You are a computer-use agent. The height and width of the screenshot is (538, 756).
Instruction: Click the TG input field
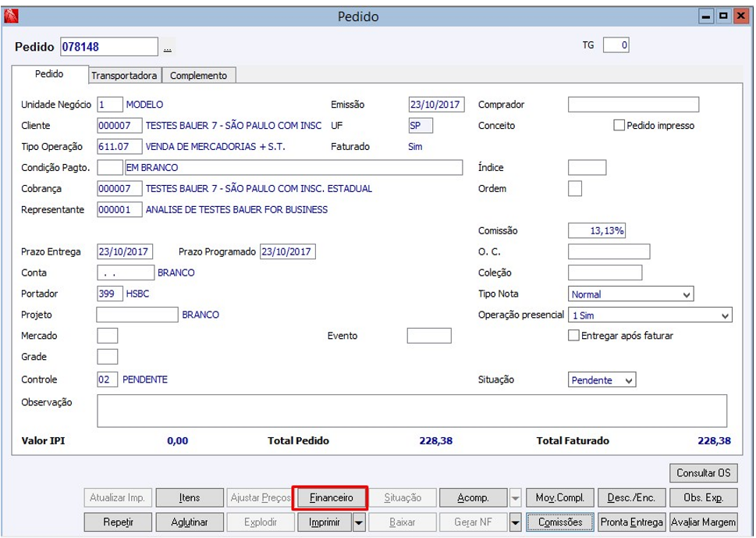click(x=616, y=45)
